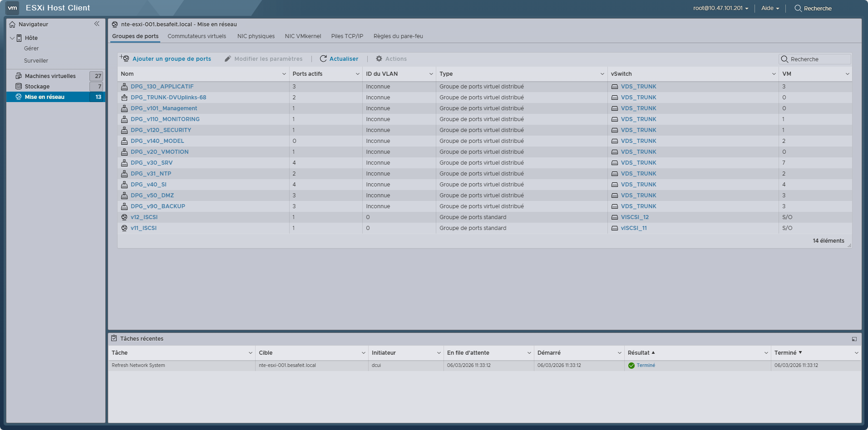Viewport: 868px width, 430px height.
Task: Collapse the Hôte tree node
Action: point(12,38)
